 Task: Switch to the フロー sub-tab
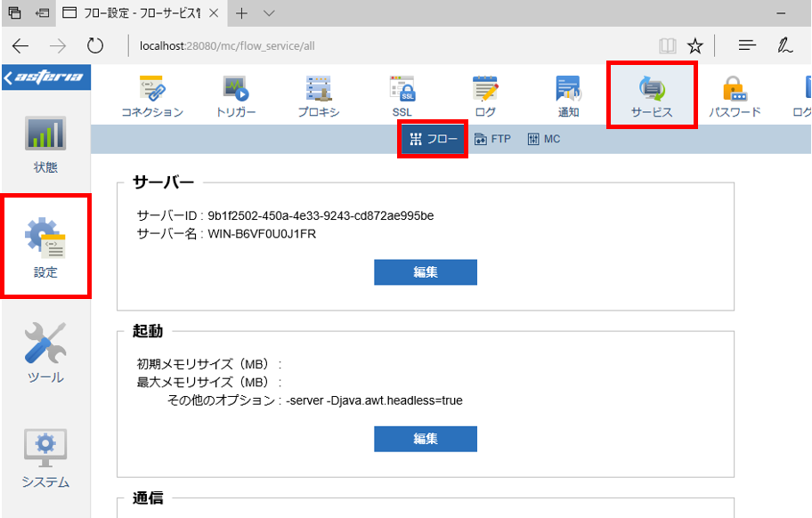(x=433, y=139)
